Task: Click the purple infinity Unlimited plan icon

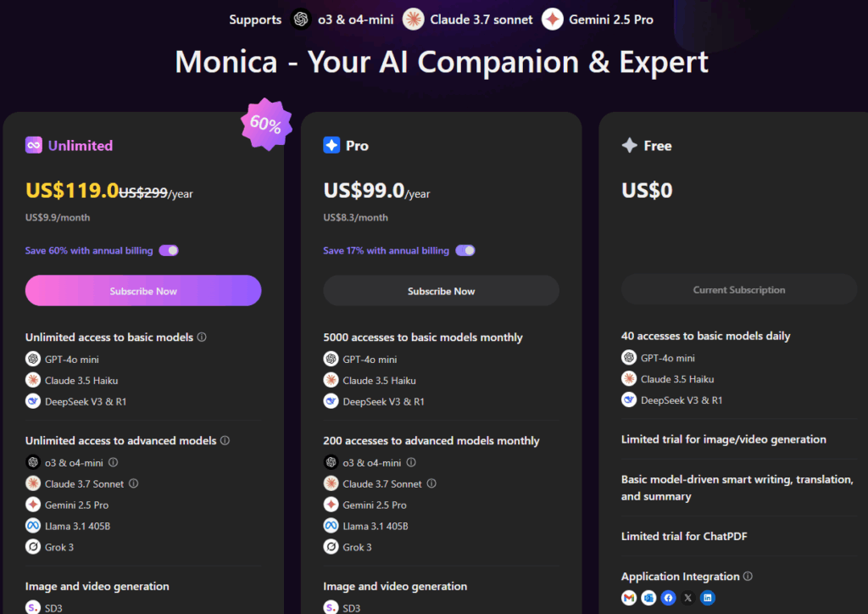Action: (34, 146)
